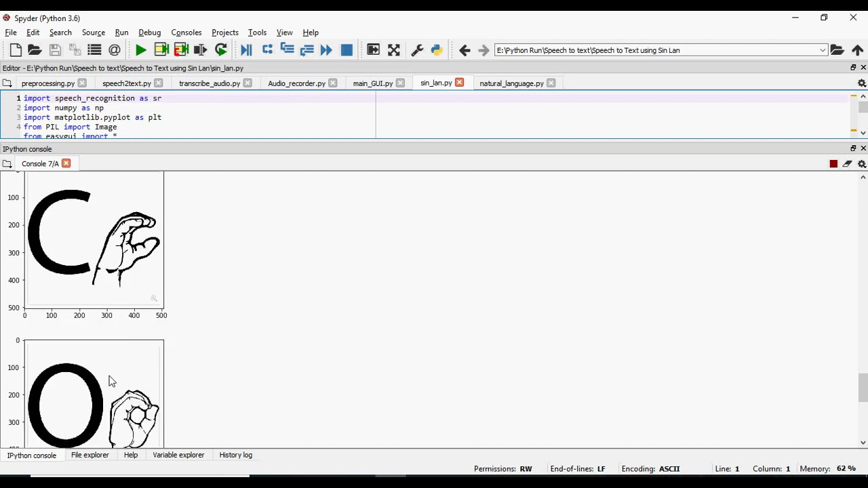Run file with the green play button
The height and width of the screenshot is (488, 868).
pos(141,50)
